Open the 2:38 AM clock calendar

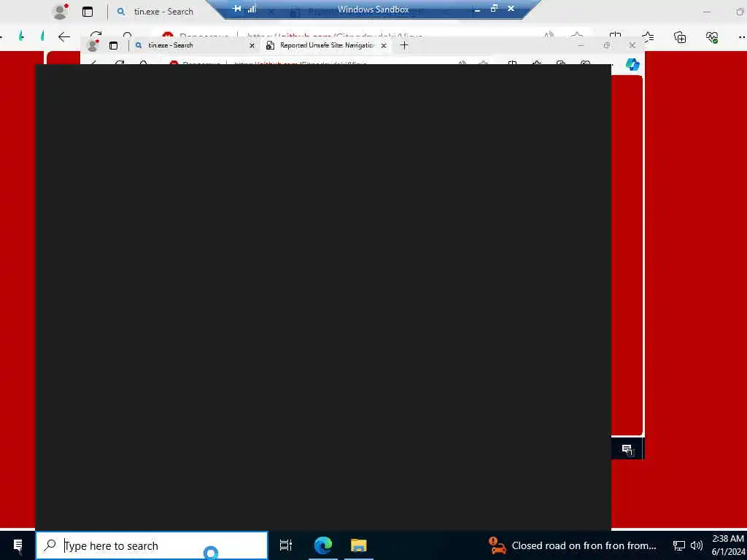(x=729, y=545)
